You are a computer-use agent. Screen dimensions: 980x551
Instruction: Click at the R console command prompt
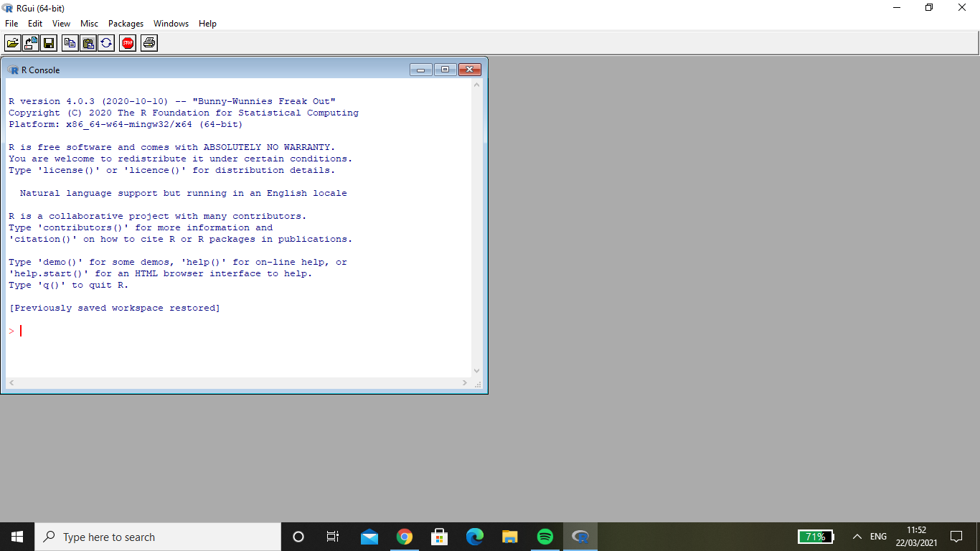point(22,331)
